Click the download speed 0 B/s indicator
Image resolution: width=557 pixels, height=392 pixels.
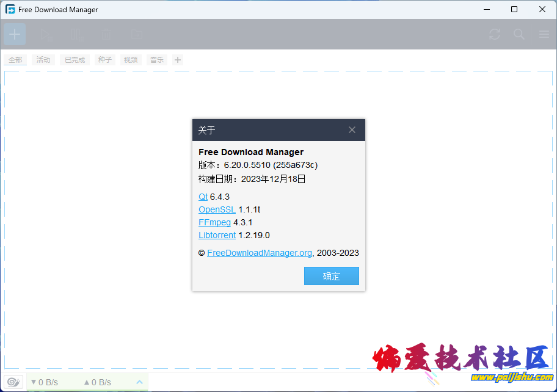click(x=45, y=382)
